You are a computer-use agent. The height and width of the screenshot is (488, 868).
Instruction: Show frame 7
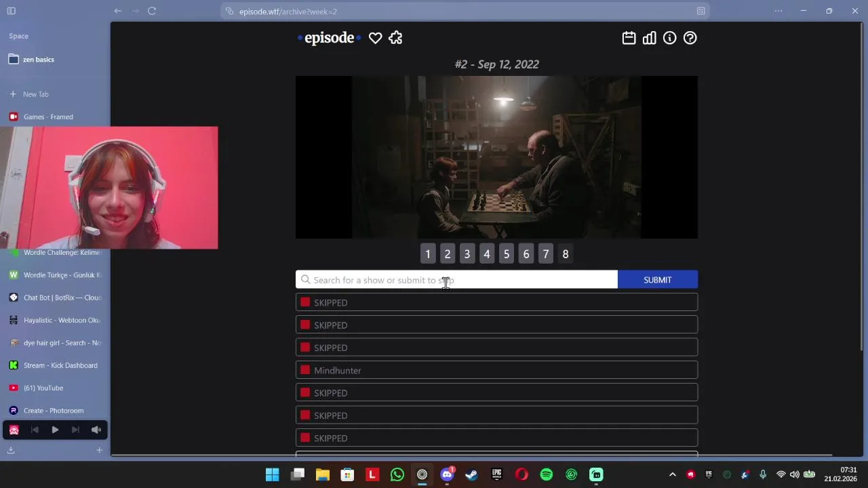546,254
